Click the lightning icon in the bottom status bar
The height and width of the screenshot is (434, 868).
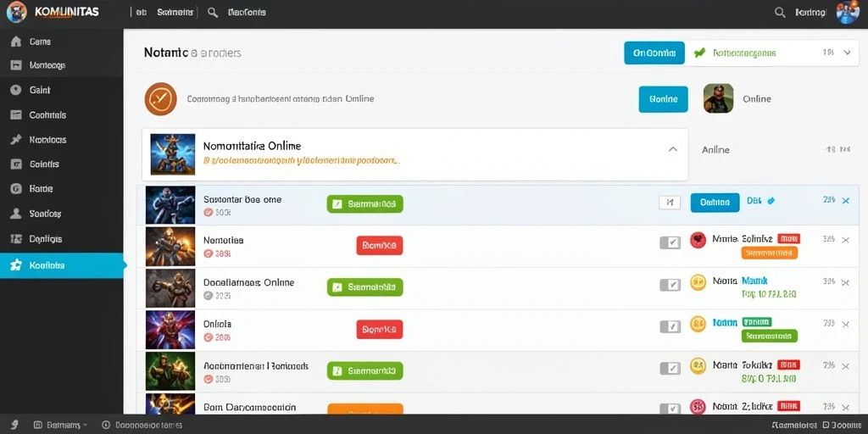(x=15, y=426)
